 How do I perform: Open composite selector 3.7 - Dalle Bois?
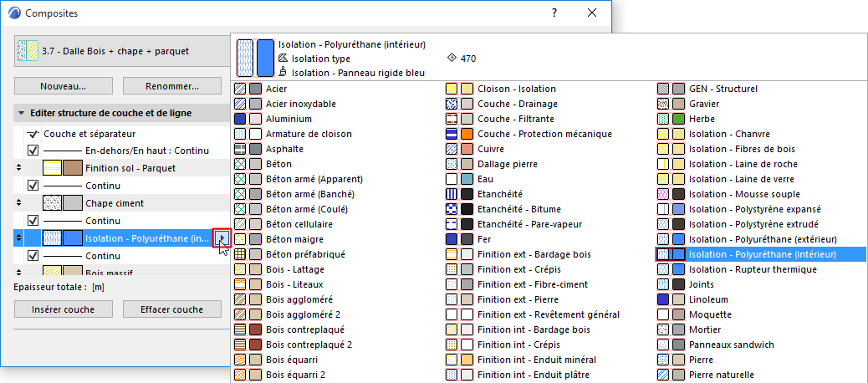click(x=122, y=51)
